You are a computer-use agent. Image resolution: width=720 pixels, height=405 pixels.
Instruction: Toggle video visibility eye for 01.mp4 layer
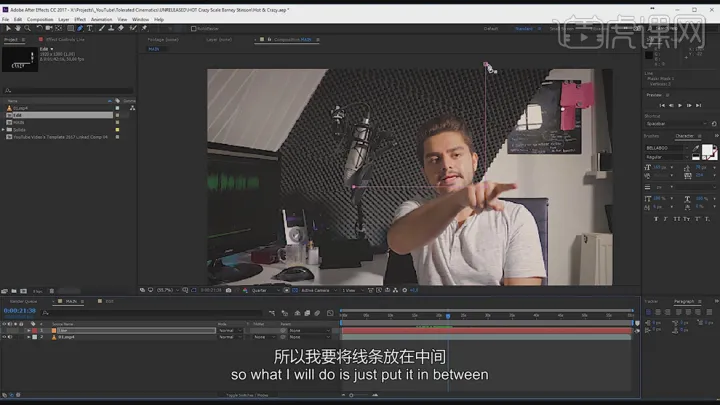click(x=4, y=337)
